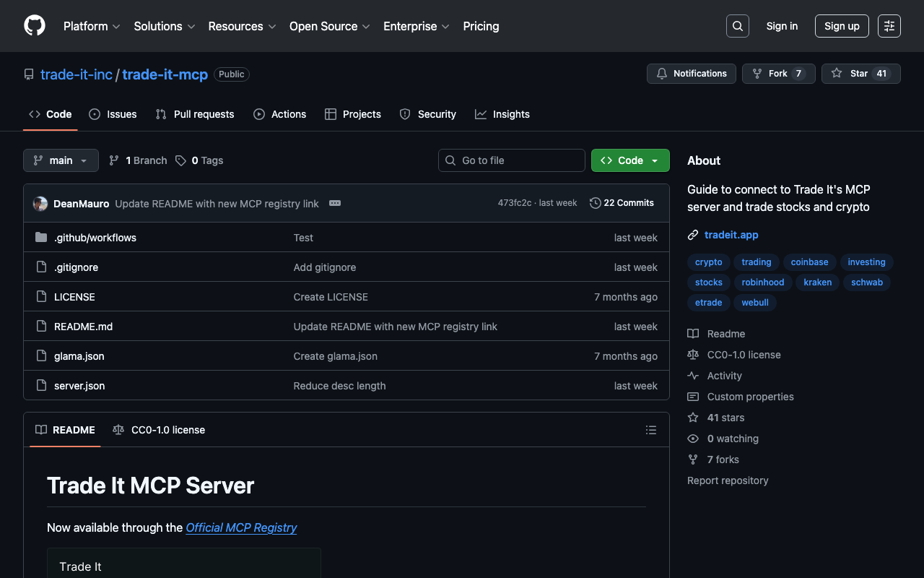Expand commit message ellipsis icon
This screenshot has height=578, width=924.
point(335,203)
